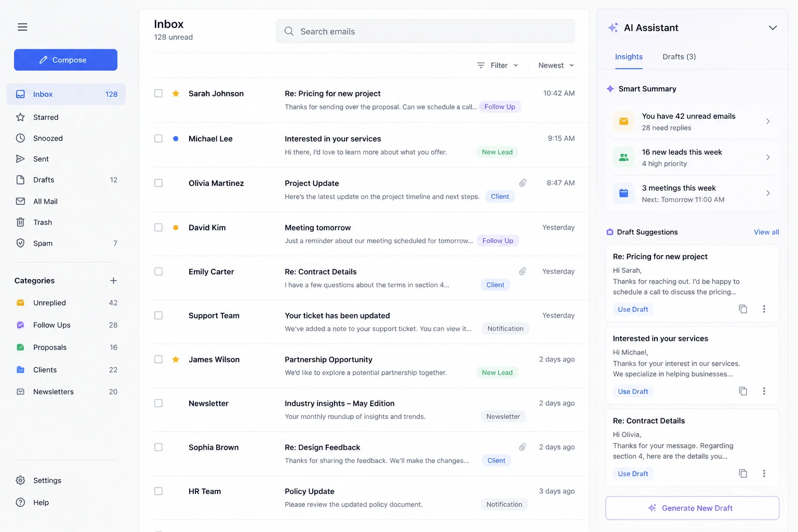Click the New Lead tag on Michael Lee email
Viewport: 798px width, 532px height.
tap(497, 152)
